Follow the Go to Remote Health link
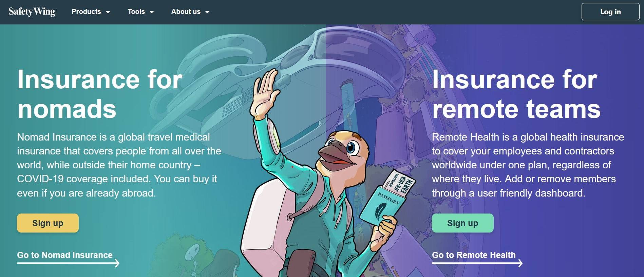 click(474, 255)
